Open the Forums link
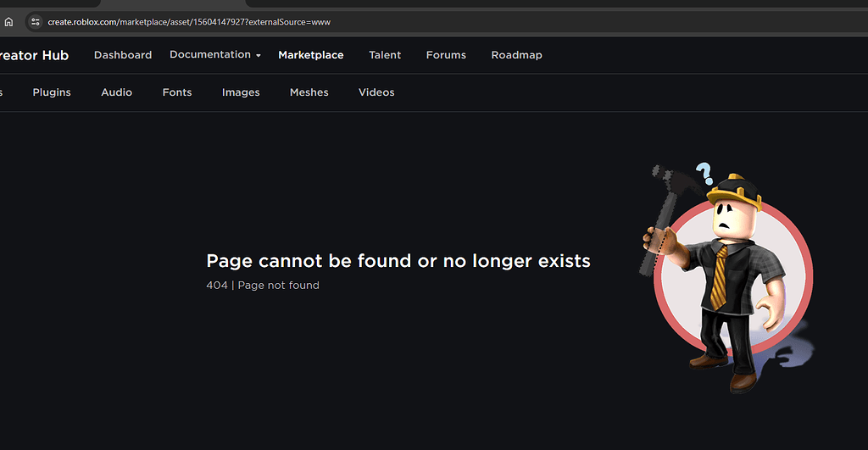868x450 pixels. point(446,55)
